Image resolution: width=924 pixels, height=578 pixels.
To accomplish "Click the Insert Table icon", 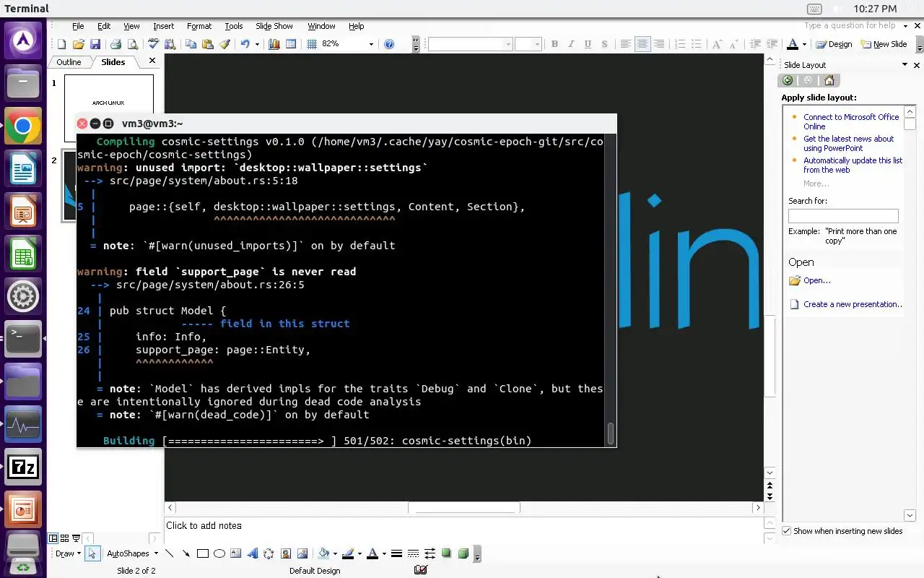I will (291, 44).
